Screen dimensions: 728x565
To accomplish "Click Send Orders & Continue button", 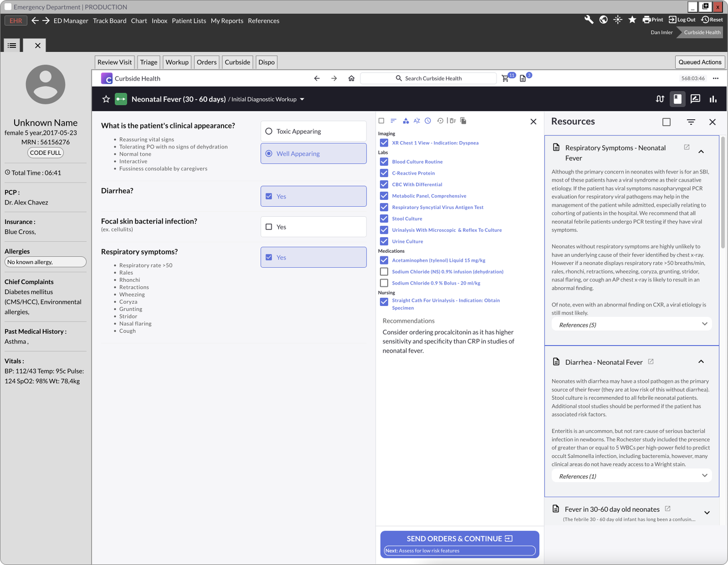I will (x=460, y=544).
